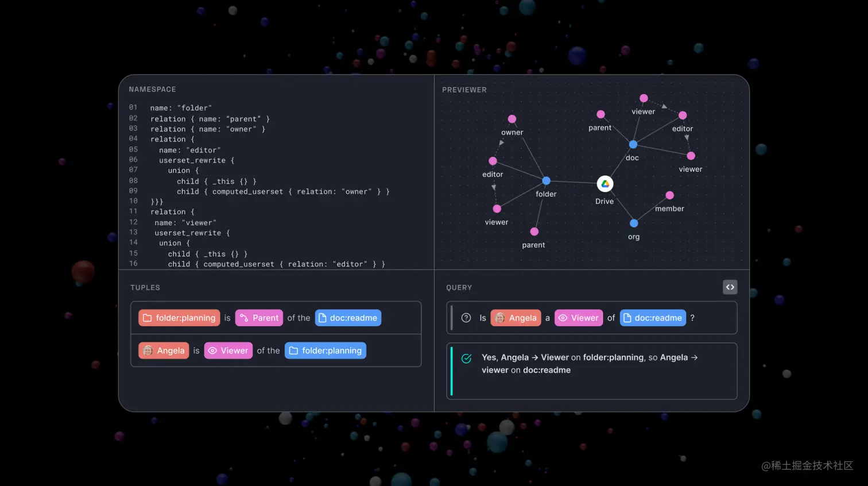
Task: Click the viewer node right of doc
Action: pos(691,156)
